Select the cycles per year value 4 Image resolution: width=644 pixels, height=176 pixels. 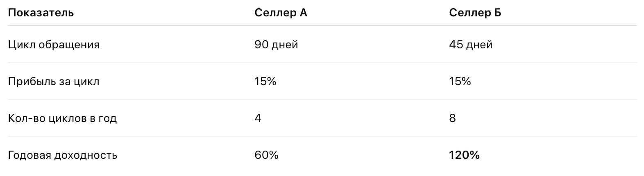(x=258, y=118)
